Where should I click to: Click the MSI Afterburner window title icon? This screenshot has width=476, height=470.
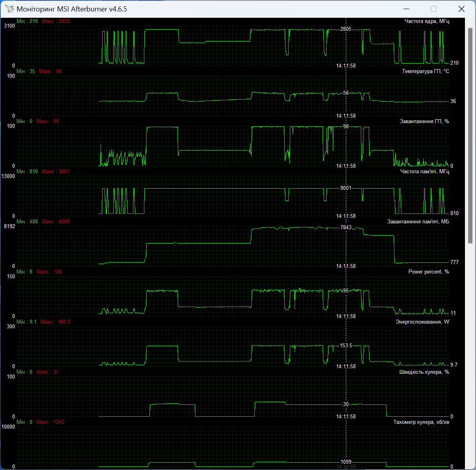(x=9, y=9)
